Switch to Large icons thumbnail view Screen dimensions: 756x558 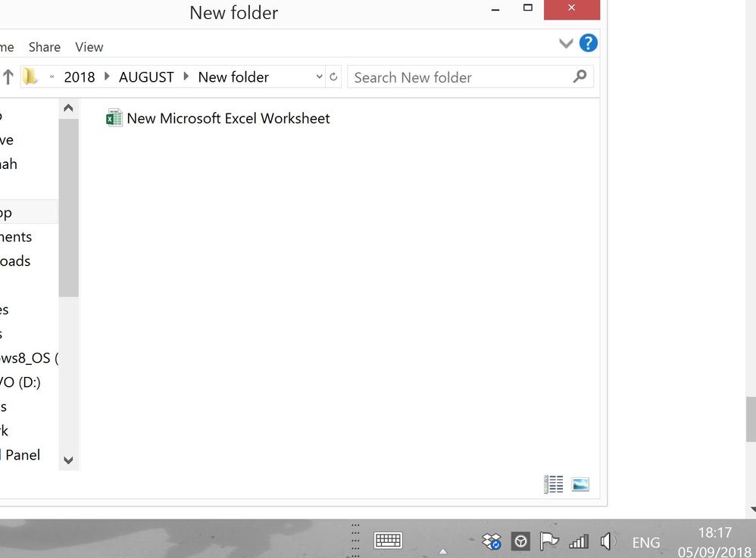coord(580,485)
